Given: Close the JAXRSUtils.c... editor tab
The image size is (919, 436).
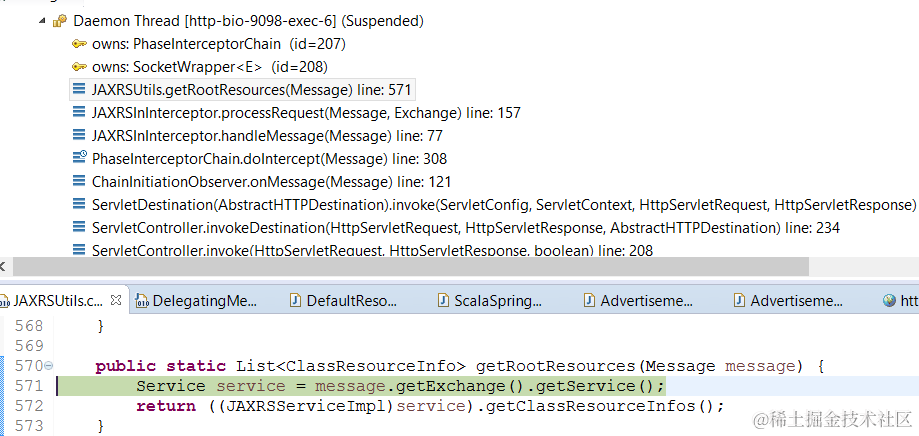Looking at the screenshot, I should pos(116,301).
